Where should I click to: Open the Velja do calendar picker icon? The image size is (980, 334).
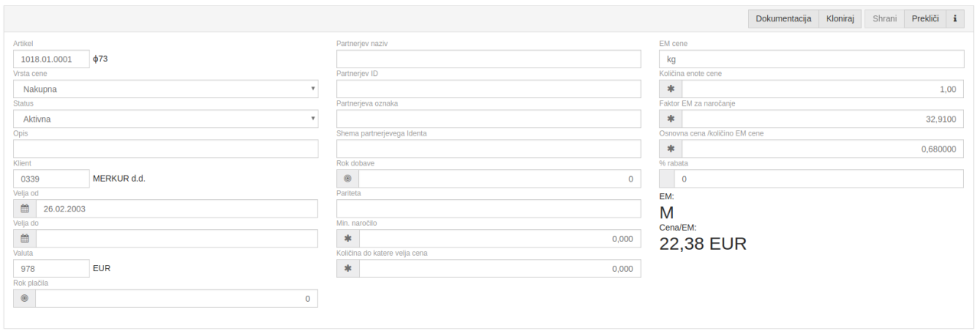tap(24, 239)
